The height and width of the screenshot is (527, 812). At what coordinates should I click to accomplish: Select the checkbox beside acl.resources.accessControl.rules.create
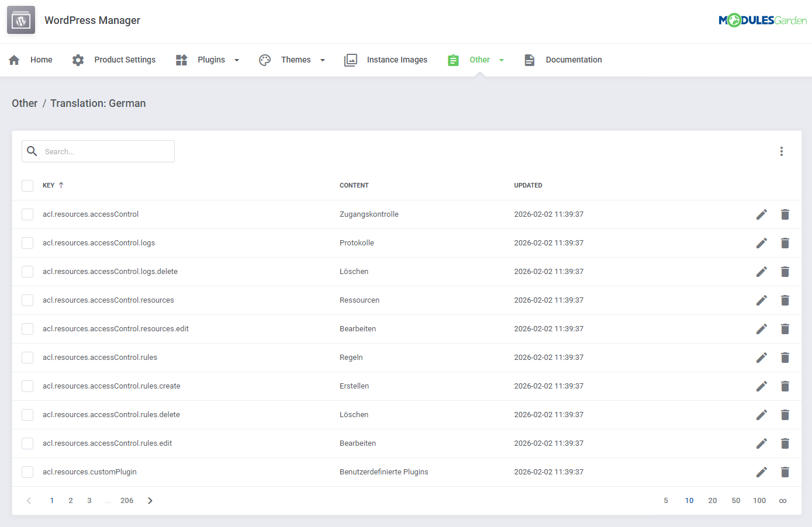tap(27, 386)
